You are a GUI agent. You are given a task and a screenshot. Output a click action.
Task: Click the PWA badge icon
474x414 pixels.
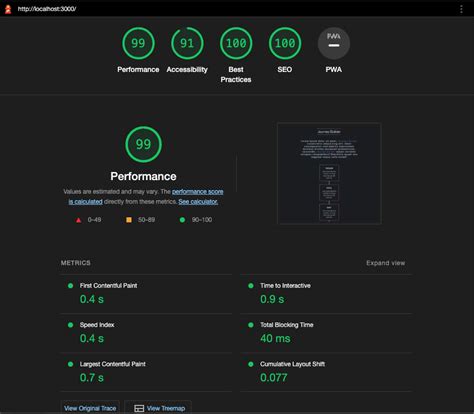point(334,43)
